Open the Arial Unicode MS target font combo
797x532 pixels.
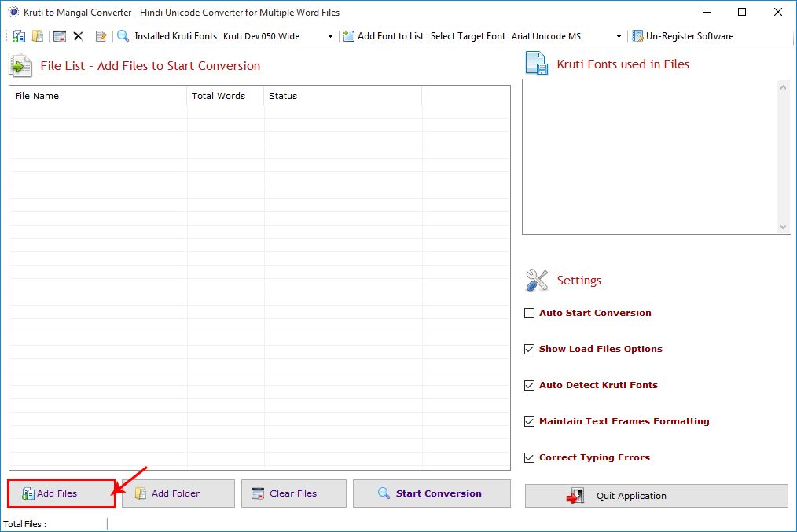point(566,36)
